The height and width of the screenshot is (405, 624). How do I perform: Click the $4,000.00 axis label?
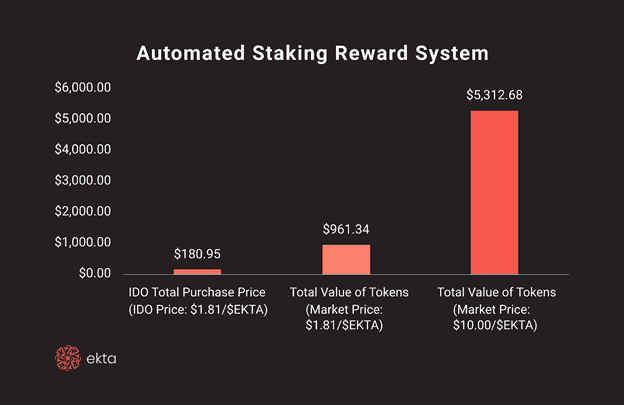click(x=83, y=150)
